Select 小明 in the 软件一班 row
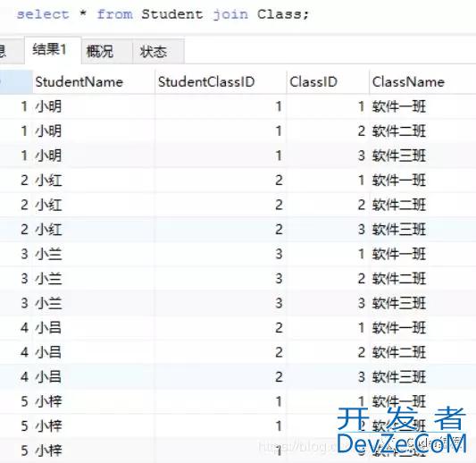Viewport: 476px width, 463px height. point(48,106)
